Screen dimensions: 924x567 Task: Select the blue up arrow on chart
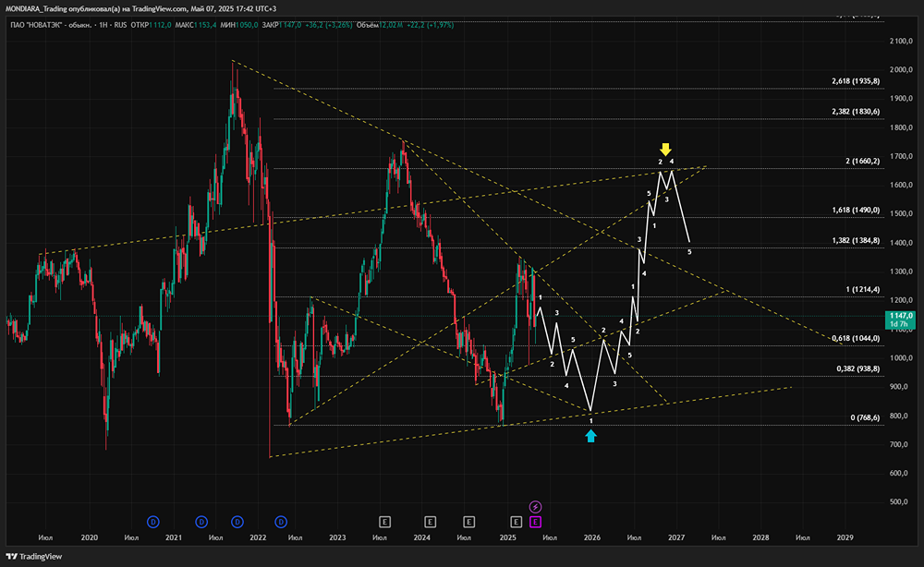click(x=591, y=435)
